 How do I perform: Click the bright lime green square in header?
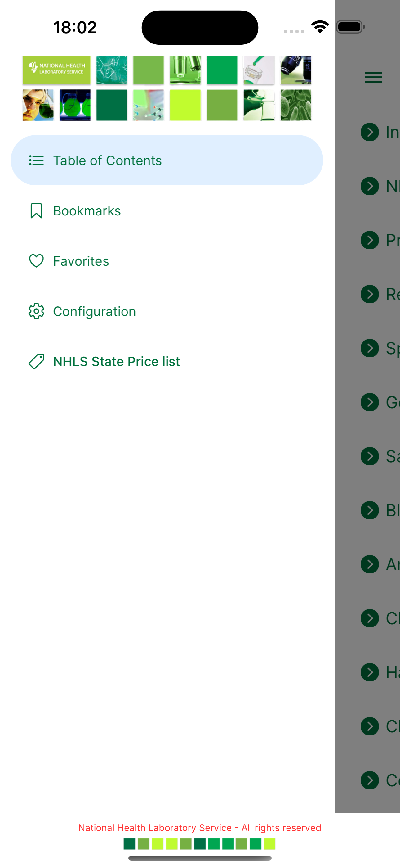[x=185, y=105]
